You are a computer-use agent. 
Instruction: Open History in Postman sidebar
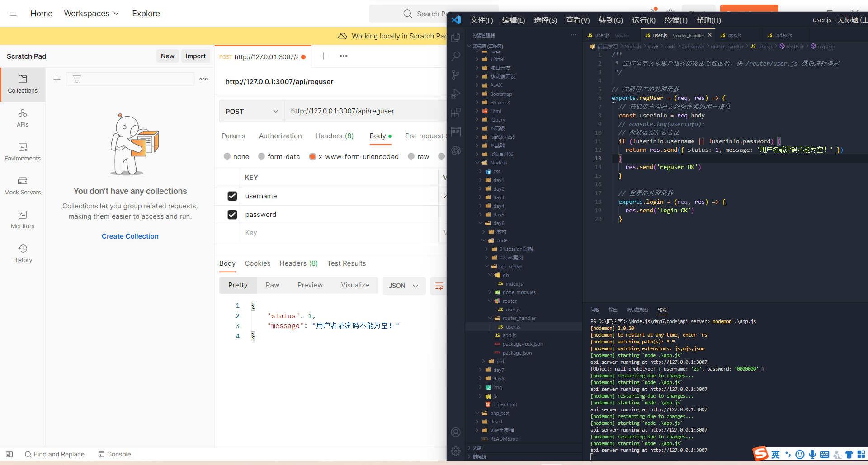(23, 254)
